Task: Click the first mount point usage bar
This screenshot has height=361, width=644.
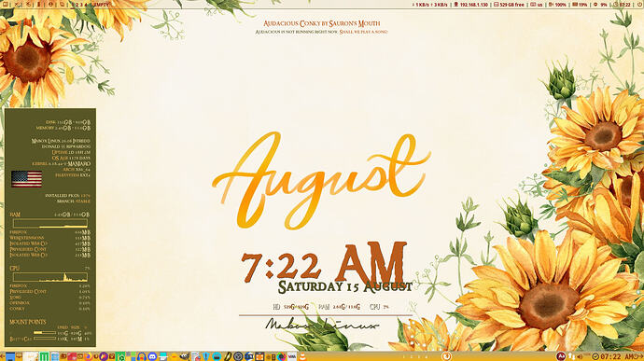Action: pyautogui.click(x=45, y=333)
